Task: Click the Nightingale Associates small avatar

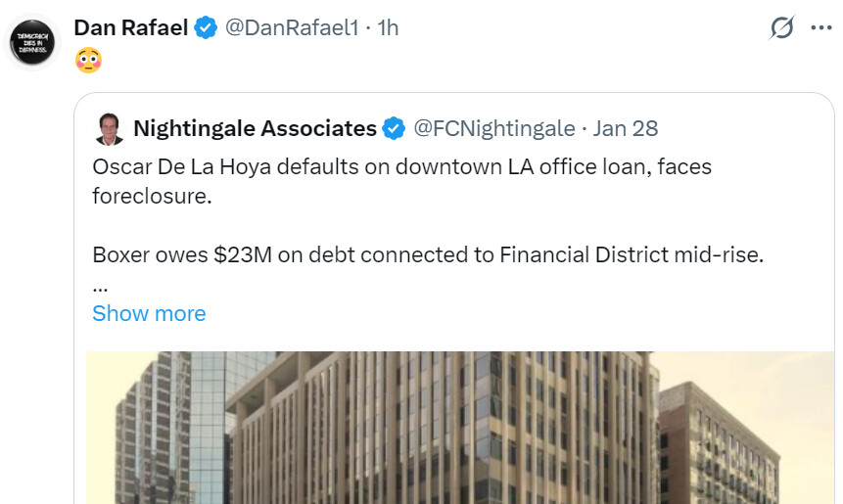Action: click(x=110, y=129)
